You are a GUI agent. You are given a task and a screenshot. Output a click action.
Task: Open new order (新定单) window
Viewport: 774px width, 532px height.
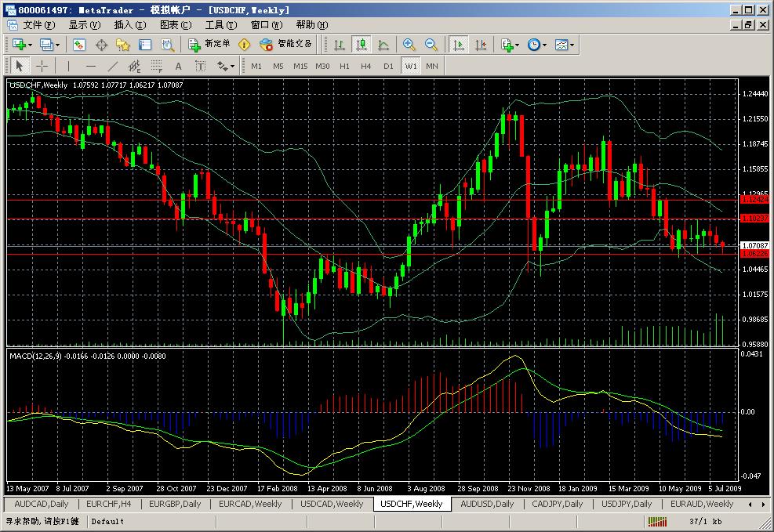[209, 45]
